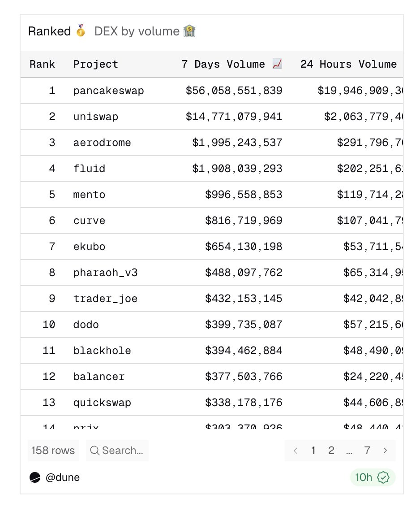Click the pancakeswap project cell

click(x=109, y=91)
